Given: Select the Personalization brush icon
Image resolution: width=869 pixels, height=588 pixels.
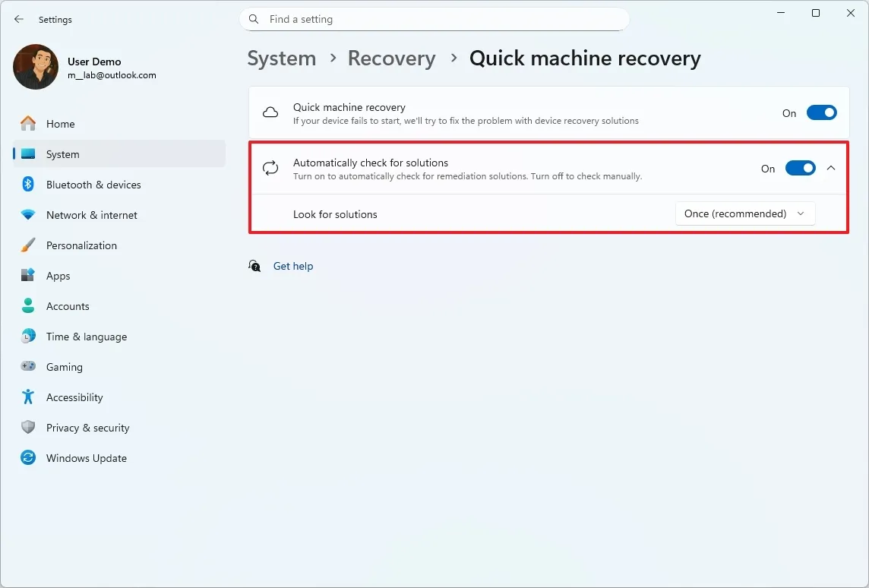Looking at the screenshot, I should [x=27, y=245].
